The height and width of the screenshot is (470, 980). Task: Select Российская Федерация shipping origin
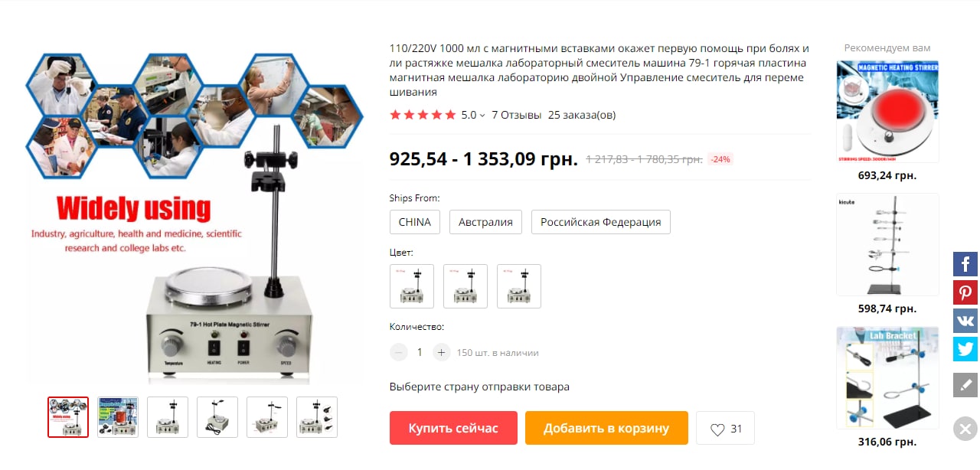click(601, 222)
